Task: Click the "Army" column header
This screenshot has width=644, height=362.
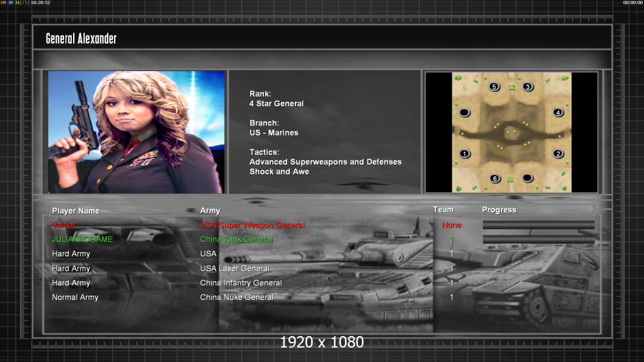Action: (210, 211)
